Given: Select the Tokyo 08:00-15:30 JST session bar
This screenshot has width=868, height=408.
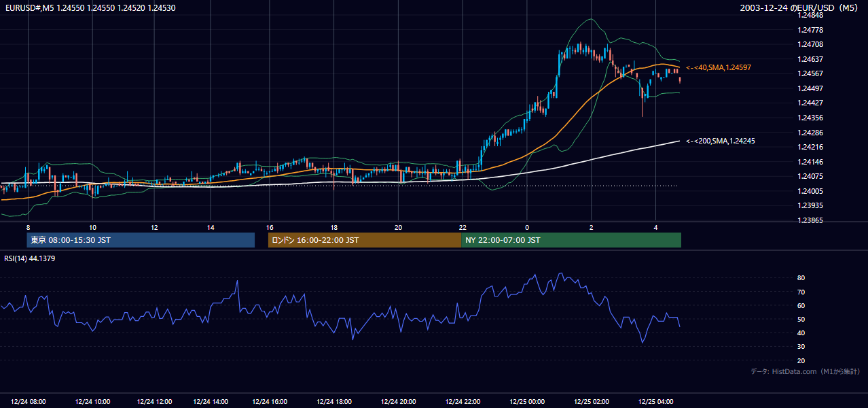Looking at the screenshot, I should (x=141, y=240).
